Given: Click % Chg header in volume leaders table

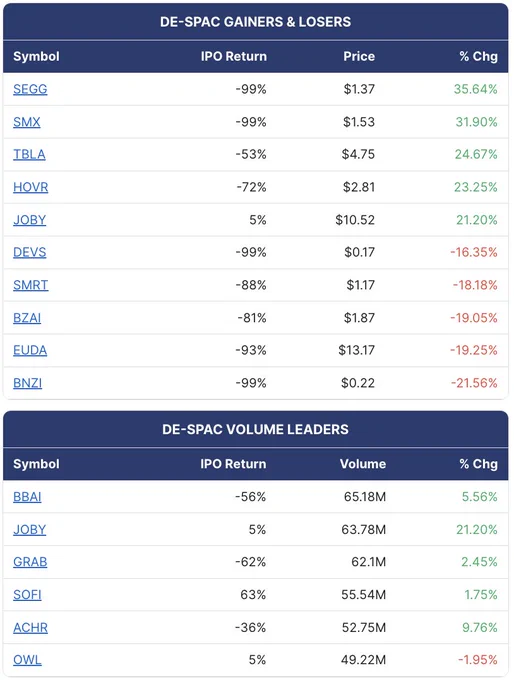Looking at the screenshot, I should pos(478,464).
